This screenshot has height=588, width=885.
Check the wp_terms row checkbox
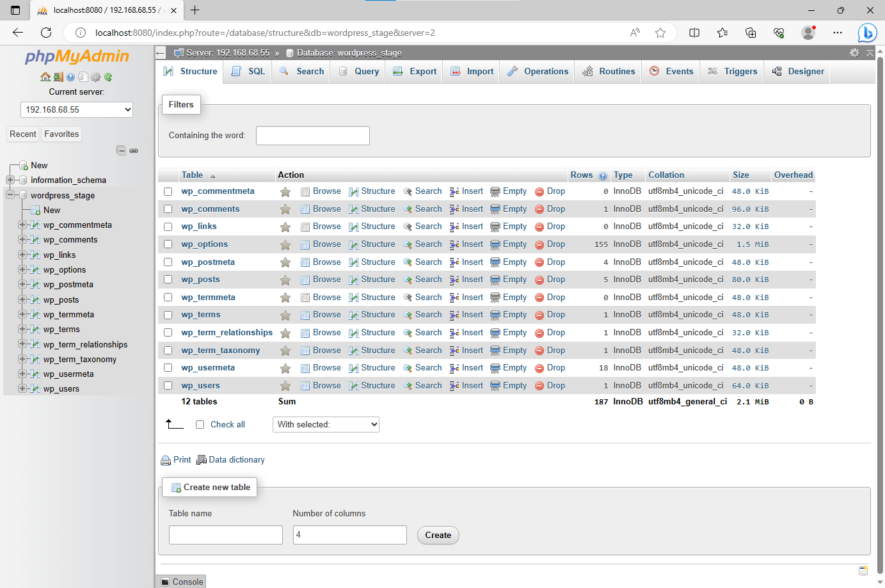click(x=168, y=315)
